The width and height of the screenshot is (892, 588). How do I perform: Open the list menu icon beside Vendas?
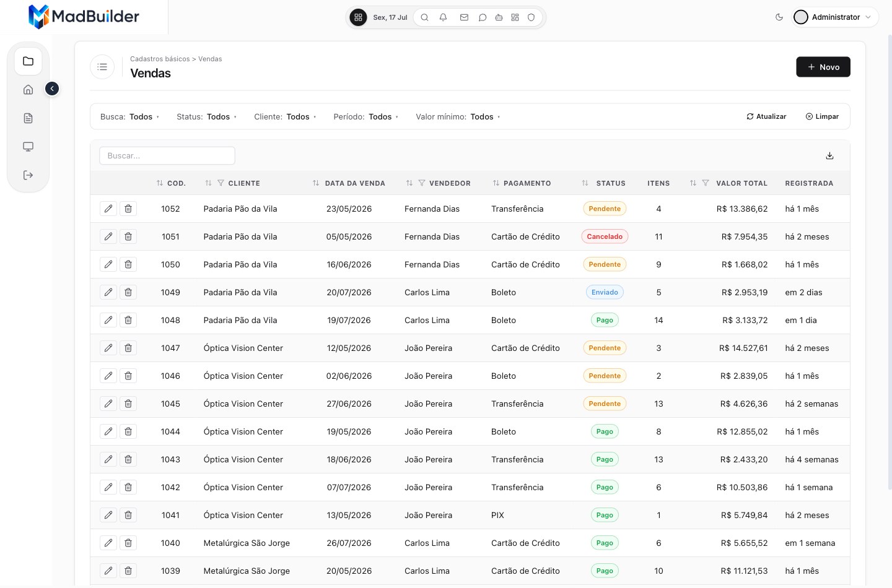[102, 67]
